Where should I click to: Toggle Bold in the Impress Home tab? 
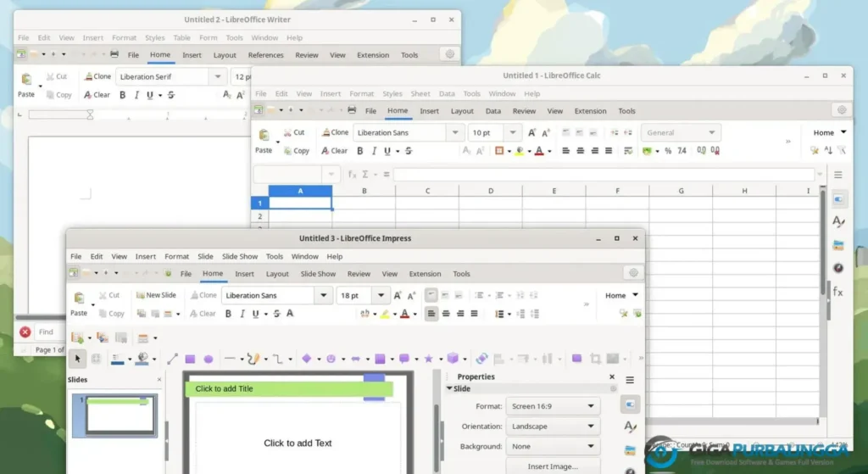pyautogui.click(x=228, y=314)
